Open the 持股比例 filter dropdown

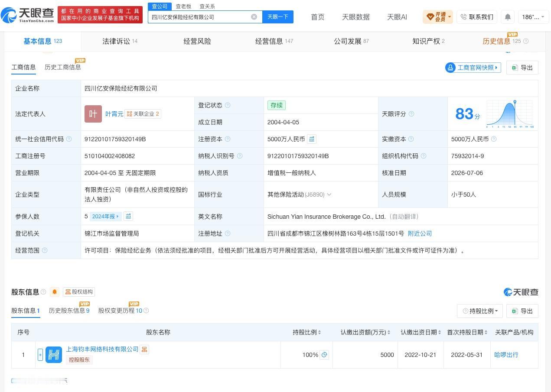coord(480,311)
